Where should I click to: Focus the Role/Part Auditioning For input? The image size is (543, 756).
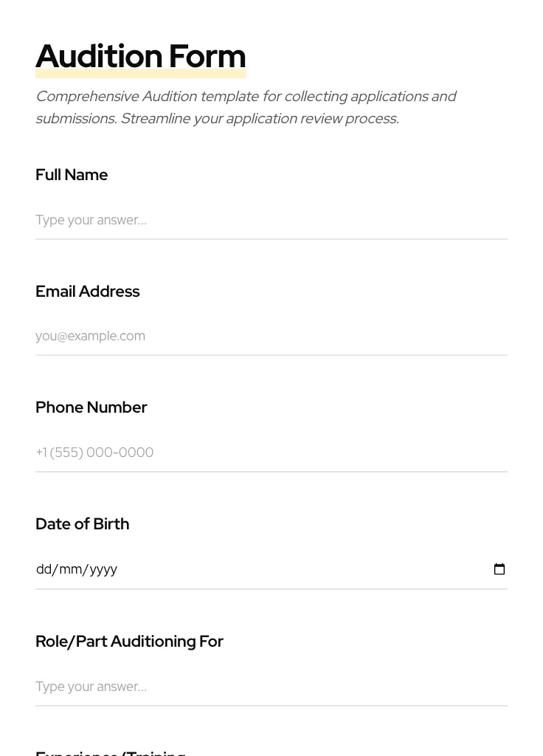point(271,687)
